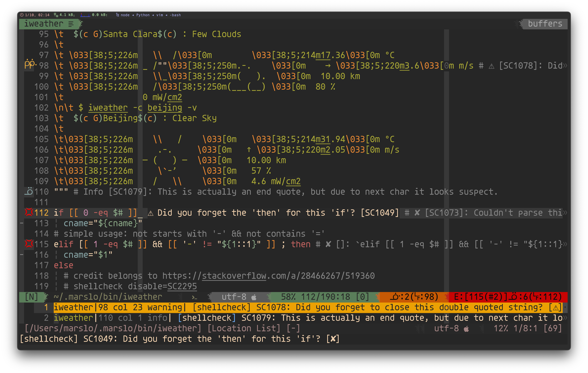
Task: Collapse the fold marker beside line 113
Action: pyautogui.click(x=22, y=223)
